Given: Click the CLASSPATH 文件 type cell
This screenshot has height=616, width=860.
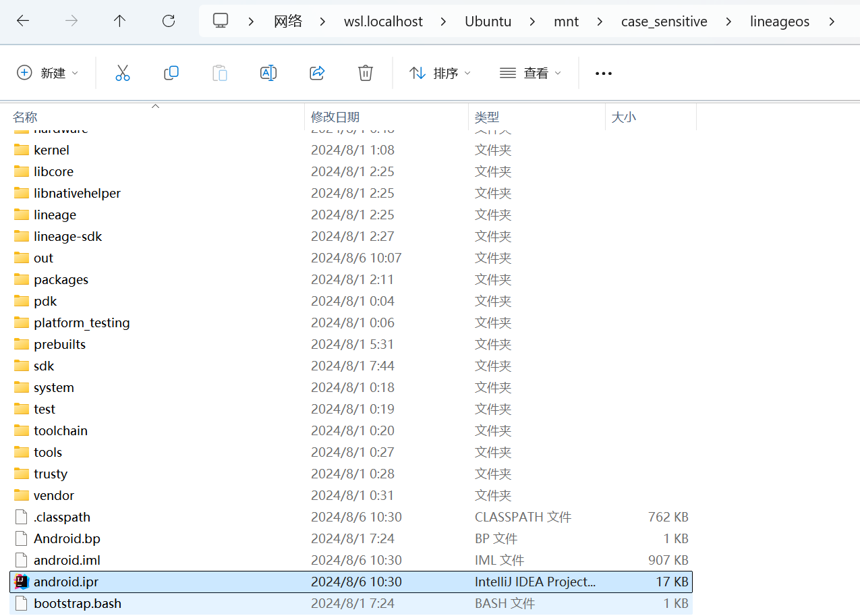Looking at the screenshot, I should (x=523, y=517).
